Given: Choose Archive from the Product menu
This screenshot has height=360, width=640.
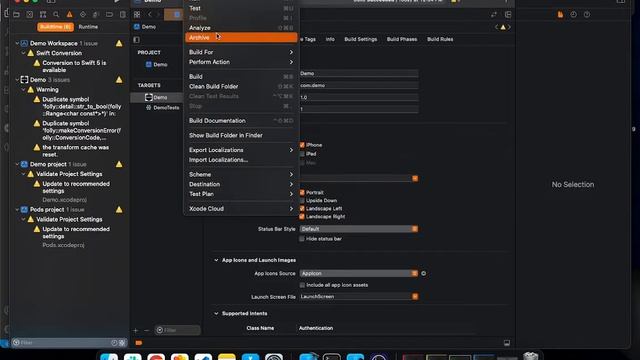Looking at the screenshot, I should 241,38.
